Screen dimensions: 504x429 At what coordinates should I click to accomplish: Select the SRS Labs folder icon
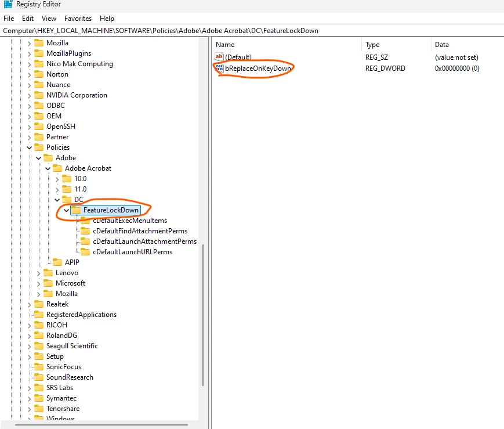(39, 387)
